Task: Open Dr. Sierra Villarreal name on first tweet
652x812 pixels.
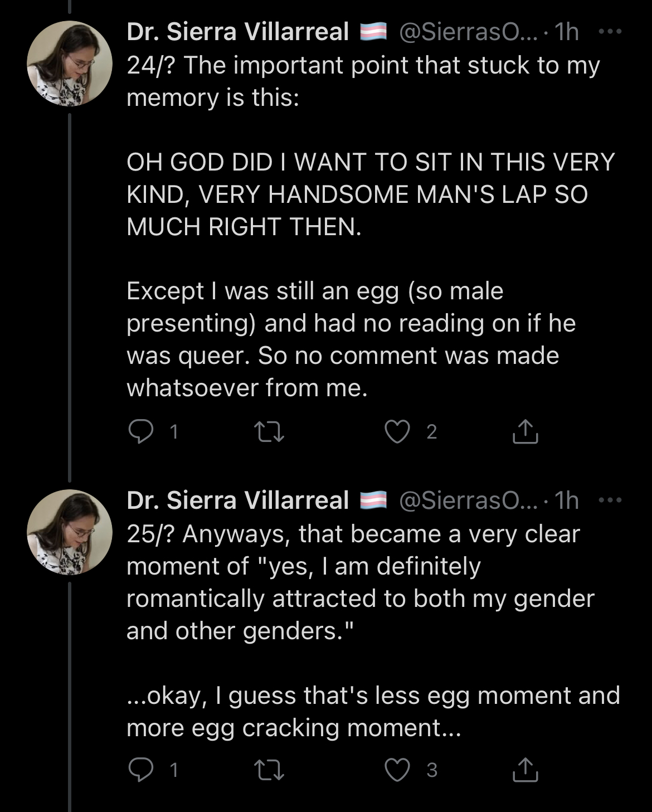Action: tap(237, 32)
